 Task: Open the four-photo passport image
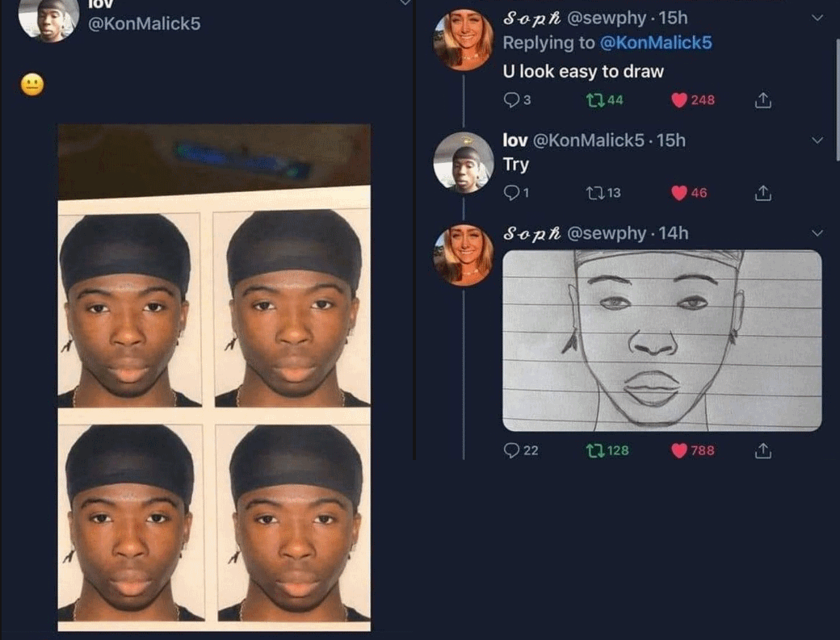tap(214, 377)
